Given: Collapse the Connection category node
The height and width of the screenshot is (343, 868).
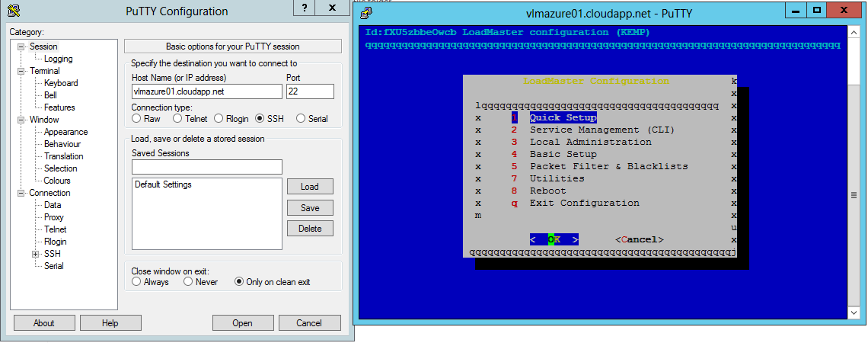Looking at the screenshot, I should [21, 193].
